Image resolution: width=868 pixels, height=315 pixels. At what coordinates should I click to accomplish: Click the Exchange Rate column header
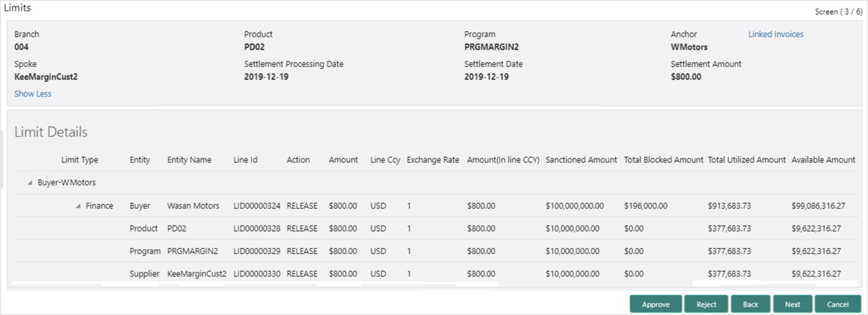coord(433,160)
